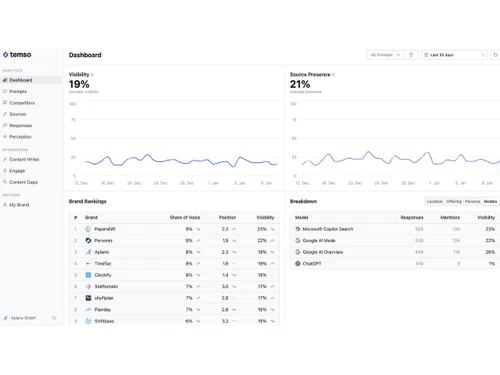500x375 pixels.
Task: Click the Mentions column header
Action: [x=450, y=217]
